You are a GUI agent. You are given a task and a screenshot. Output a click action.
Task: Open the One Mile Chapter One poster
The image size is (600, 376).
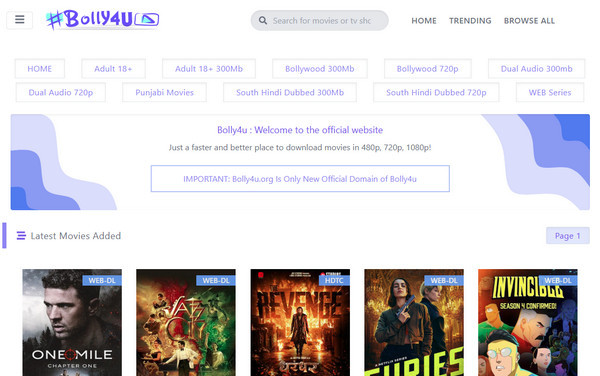(x=72, y=322)
